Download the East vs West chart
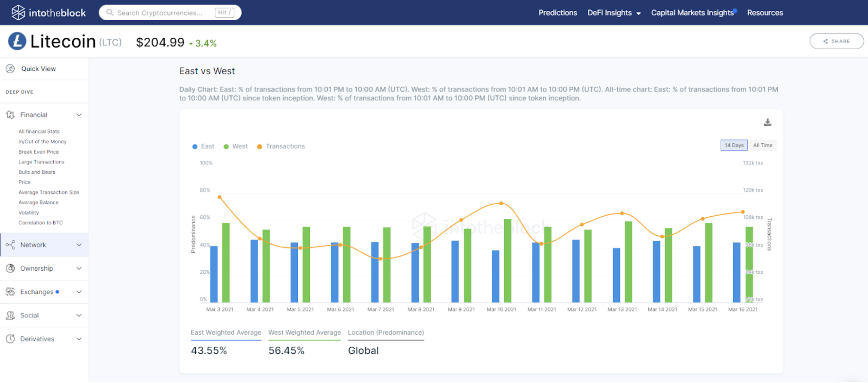Viewport: 868px width, 383px height. pos(767,122)
